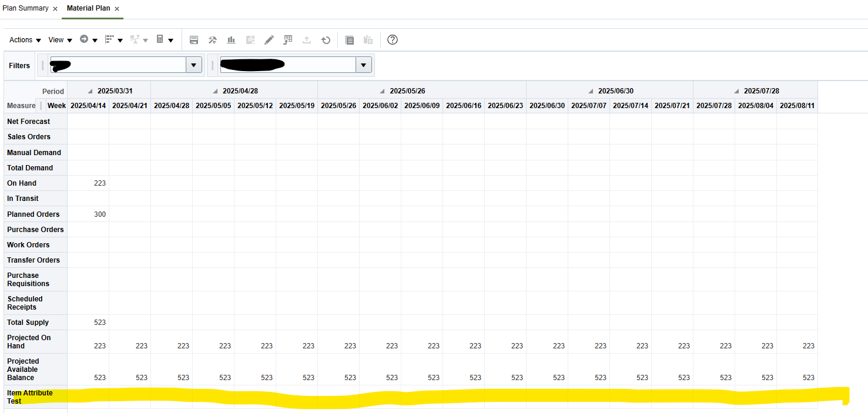Open Help via the question mark icon
Viewport: 868px width, 413px height.
click(x=393, y=40)
